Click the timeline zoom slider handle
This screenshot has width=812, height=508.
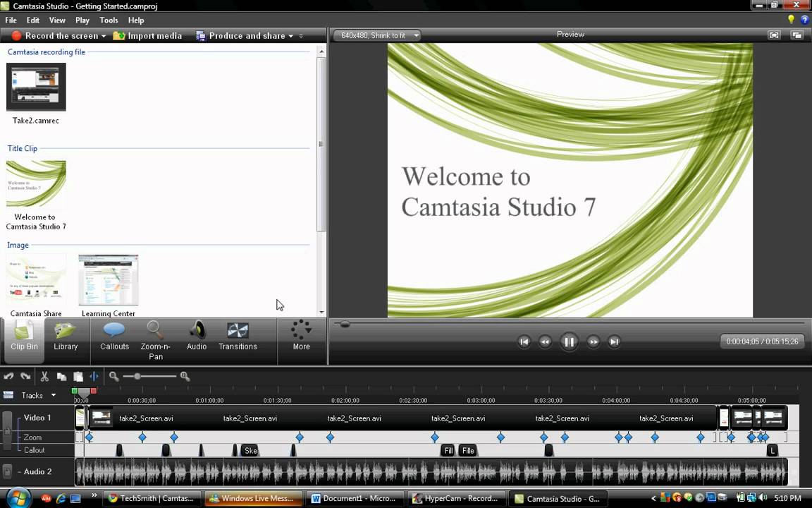137,376
